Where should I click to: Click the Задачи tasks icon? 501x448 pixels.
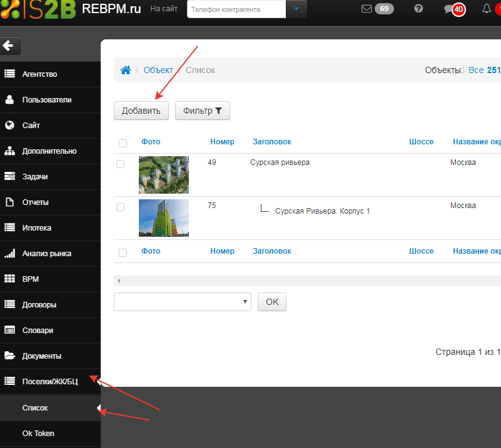9,176
